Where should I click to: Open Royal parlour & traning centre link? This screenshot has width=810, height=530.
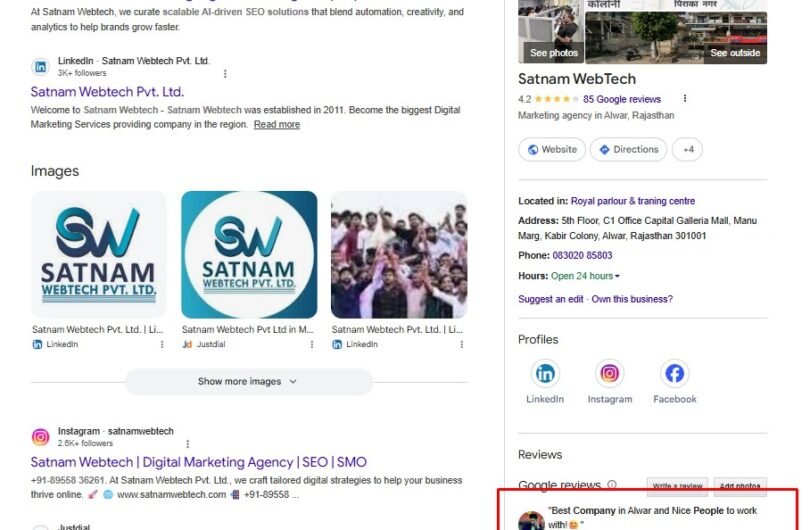pyautogui.click(x=633, y=201)
